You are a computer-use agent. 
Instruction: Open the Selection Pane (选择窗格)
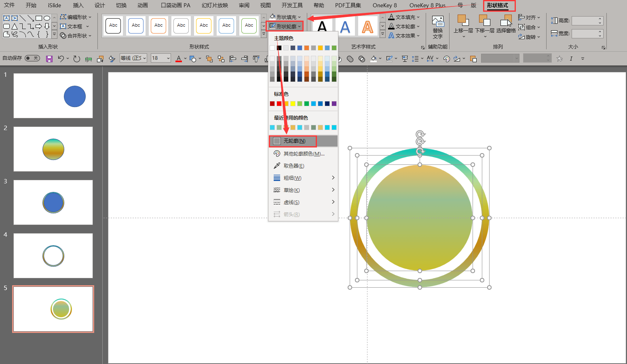coord(506,25)
